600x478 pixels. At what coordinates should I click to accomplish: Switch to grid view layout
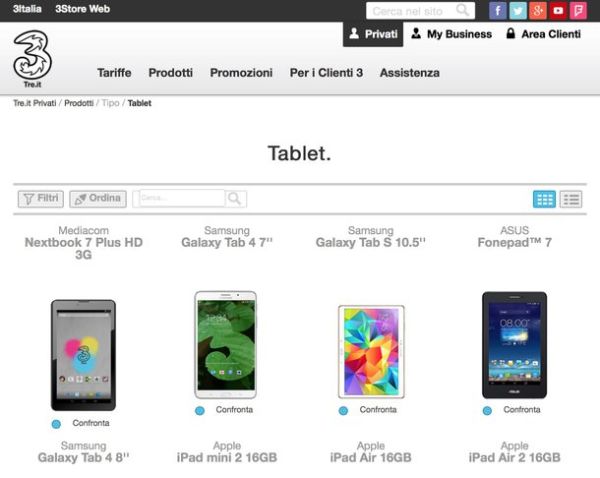click(x=544, y=199)
